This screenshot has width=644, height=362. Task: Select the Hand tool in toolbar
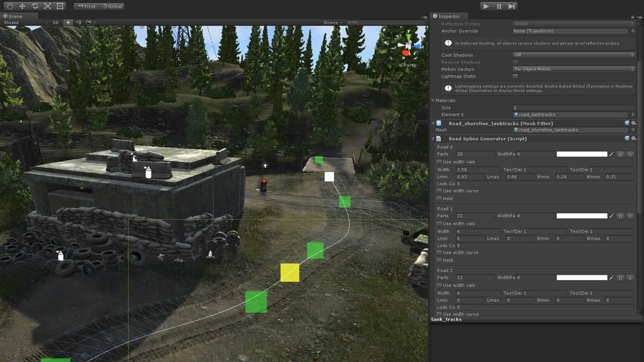9,6
